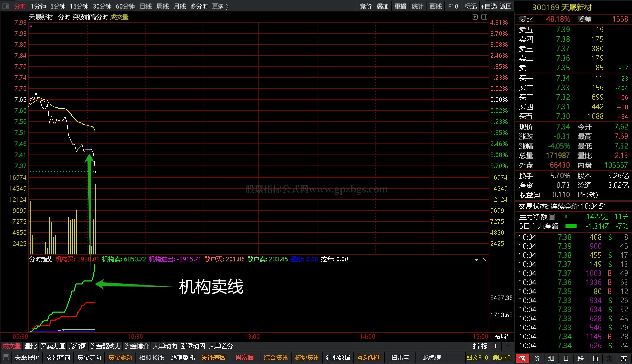Viewport: 632px width, 364px height.
Task: Click the upload arrow icon above chart
Action: tap(474, 17)
